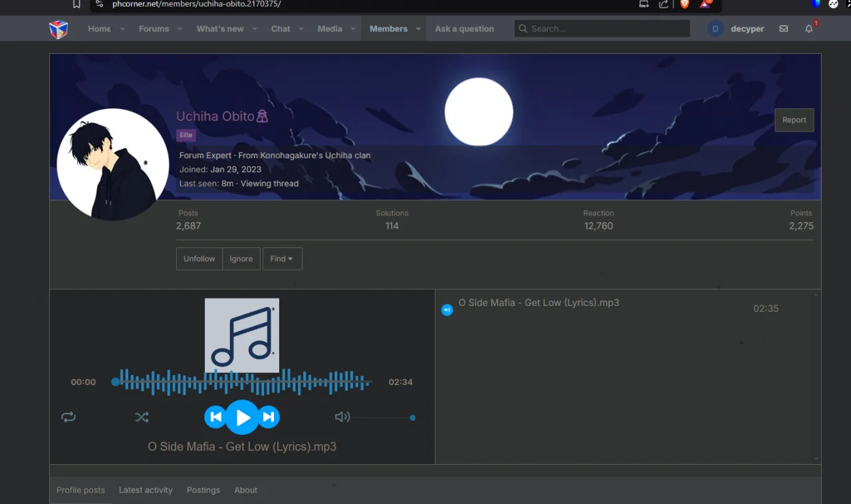Click the share page icon in address bar
The width and height of the screenshot is (851, 504).
(x=664, y=4)
